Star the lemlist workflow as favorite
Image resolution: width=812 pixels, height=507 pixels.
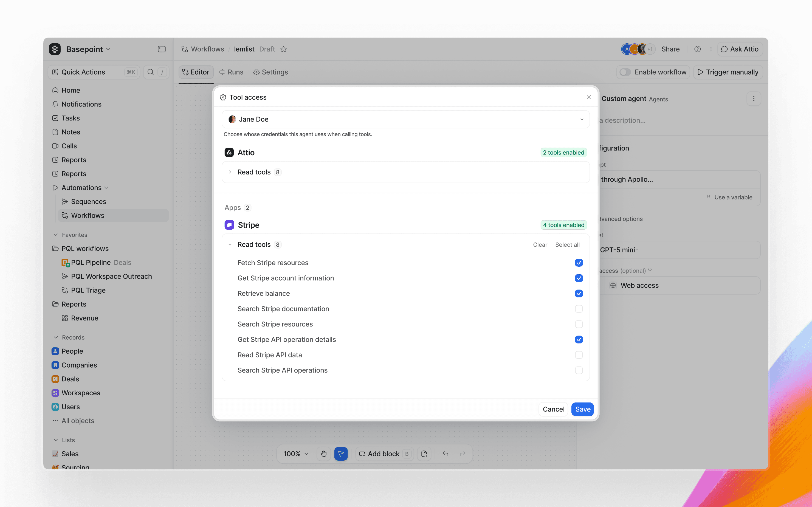284,49
